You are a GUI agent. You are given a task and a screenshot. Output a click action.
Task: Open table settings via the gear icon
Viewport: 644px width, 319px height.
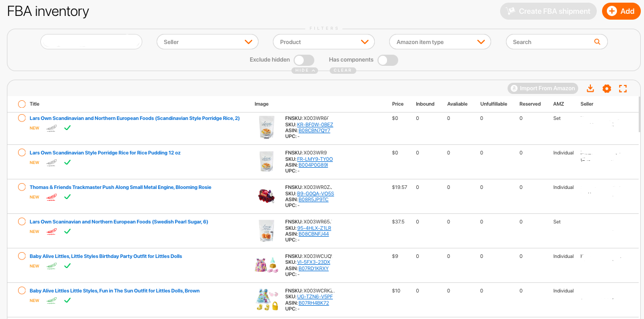click(x=607, y=89)
